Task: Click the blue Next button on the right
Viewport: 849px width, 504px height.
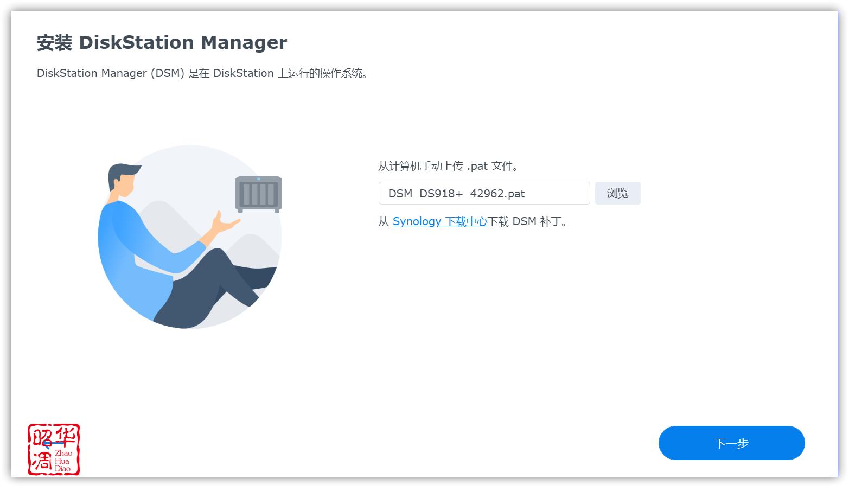Action: [731, 443]
